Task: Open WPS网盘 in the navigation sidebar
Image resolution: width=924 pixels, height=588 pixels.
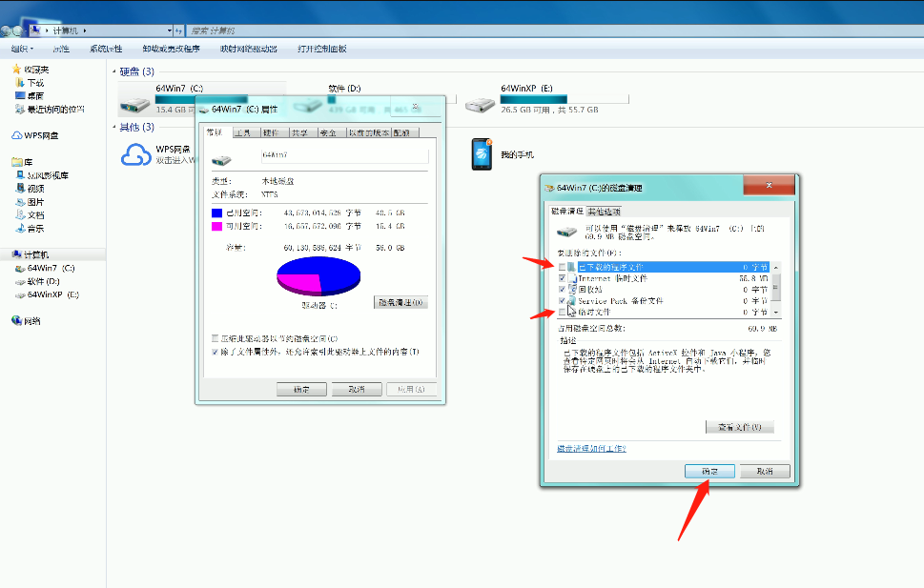Action: click(35, 135)
